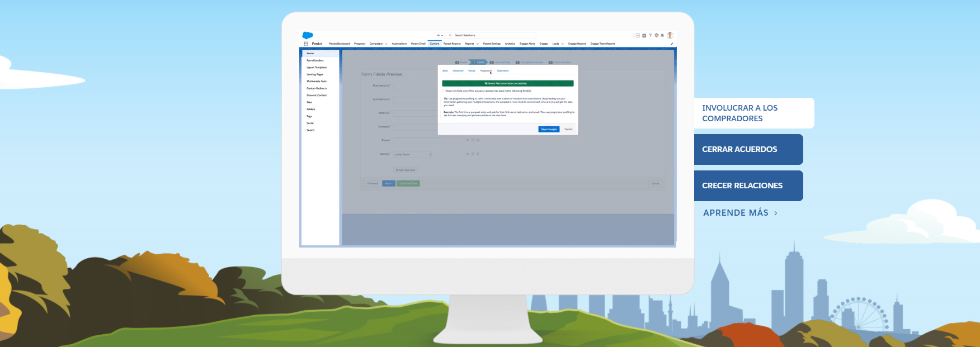Check 'Show this field only if' checkbox
Image resolution: width=980 pixels, height=347 pixels.
[444, 91]
